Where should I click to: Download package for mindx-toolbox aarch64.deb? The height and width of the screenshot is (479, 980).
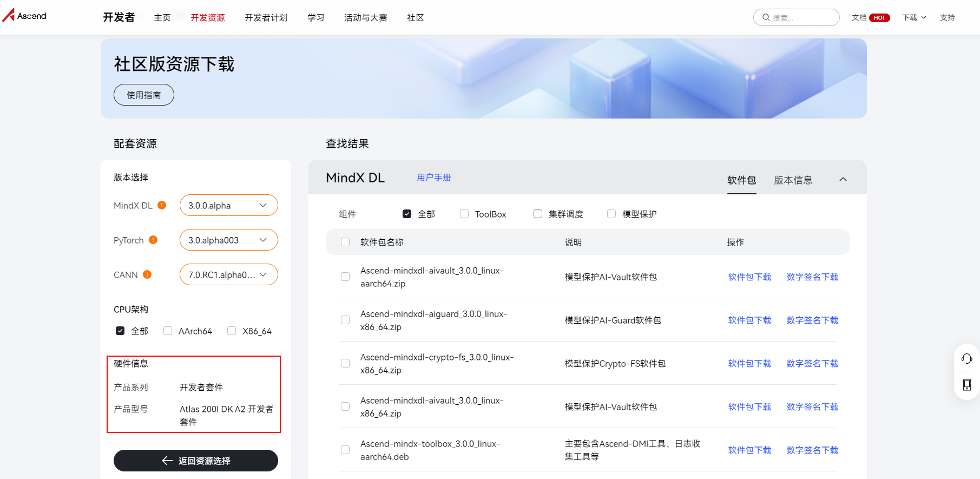coord(749,450)
